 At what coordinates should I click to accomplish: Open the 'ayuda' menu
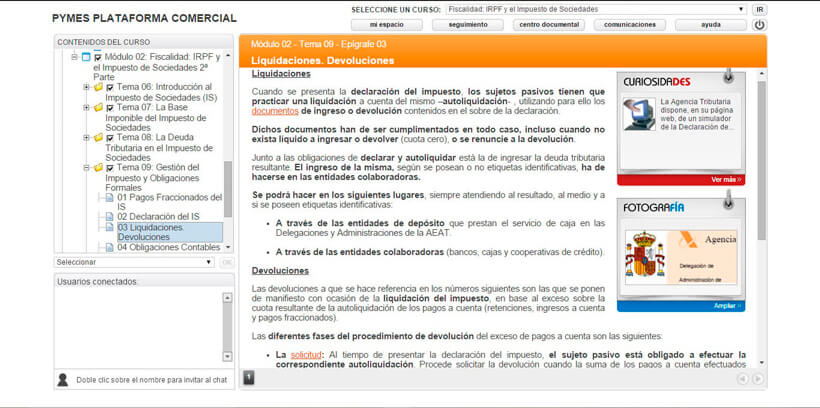point(711,25)
